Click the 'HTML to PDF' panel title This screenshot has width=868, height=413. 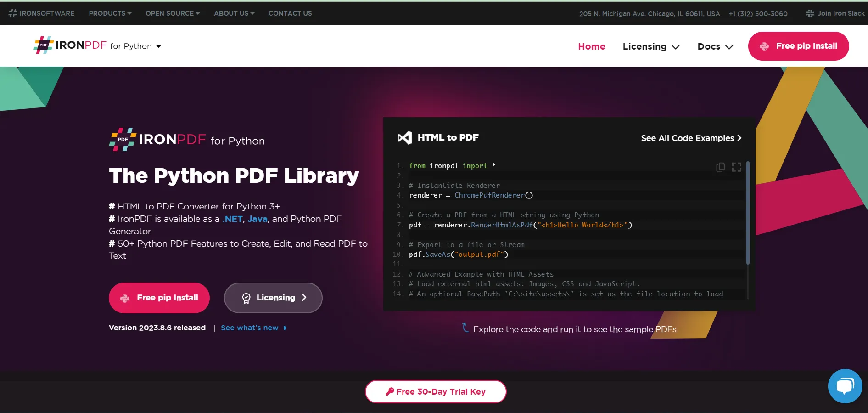448,137
